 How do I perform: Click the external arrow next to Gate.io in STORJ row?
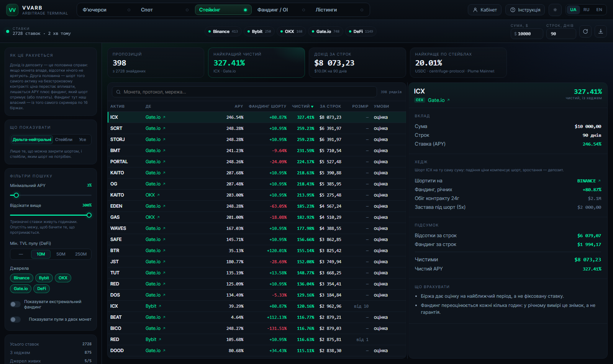pyautogui.click(x=164, y=139)
